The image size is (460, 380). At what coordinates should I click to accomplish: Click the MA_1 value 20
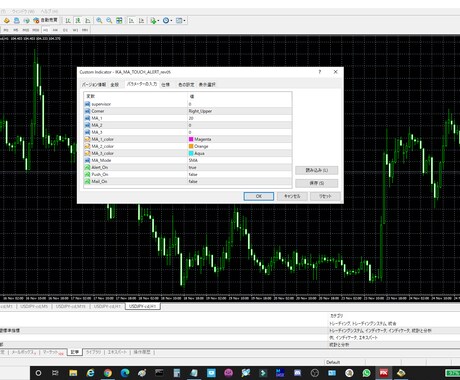click(191, 118)
